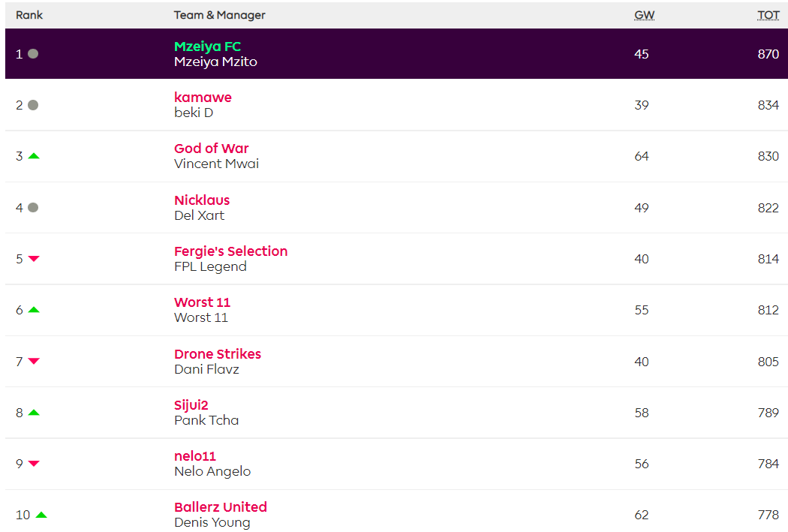The image size is (788, 532).
Task: View Drone Strikes team page
Action: click(218, 354)
